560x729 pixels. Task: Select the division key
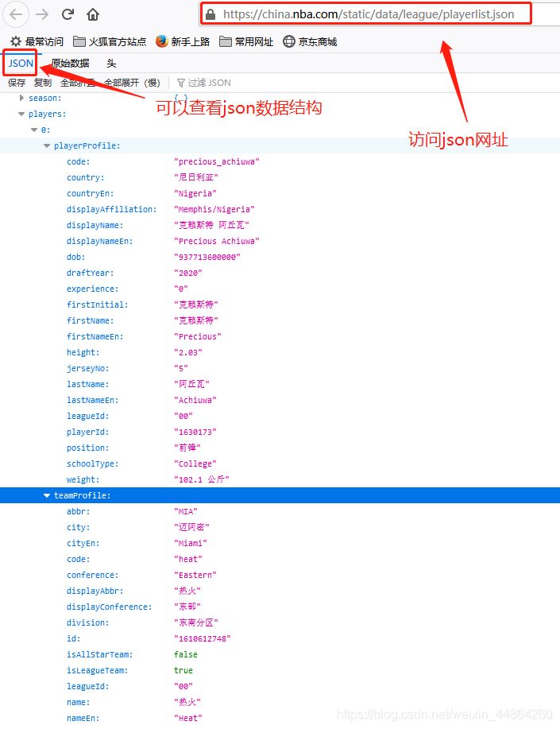point(87,622)
